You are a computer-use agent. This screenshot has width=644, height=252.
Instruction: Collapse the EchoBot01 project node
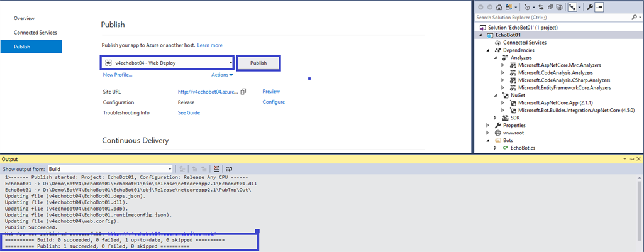480,35
